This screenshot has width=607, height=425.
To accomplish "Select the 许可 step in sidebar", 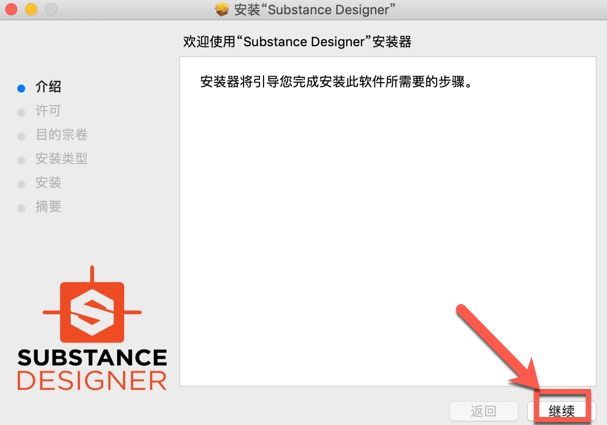I will click(48, 111).
